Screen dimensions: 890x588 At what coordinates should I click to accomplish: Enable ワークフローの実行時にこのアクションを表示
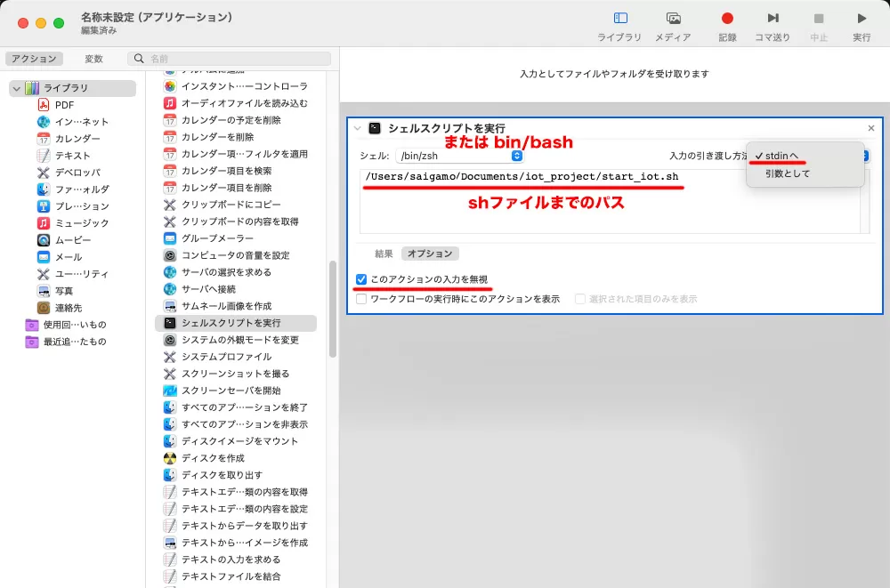tap(361, 297)
